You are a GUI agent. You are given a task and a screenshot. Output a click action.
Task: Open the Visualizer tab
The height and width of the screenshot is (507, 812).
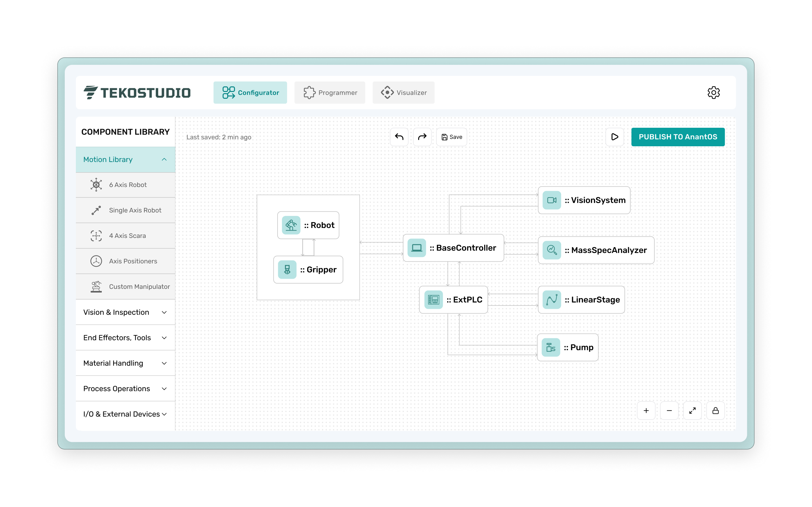pyautogui.click(x=403, y=93)
